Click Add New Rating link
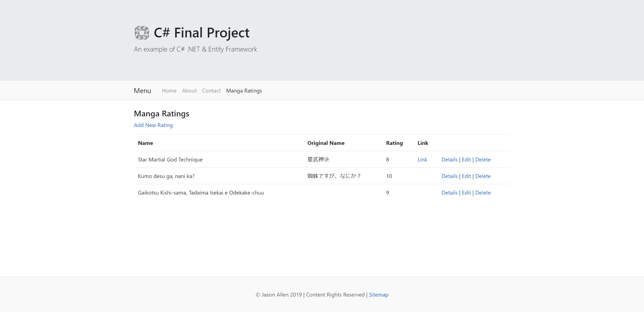Screen dimensions: 644x312 click(153, 125)
